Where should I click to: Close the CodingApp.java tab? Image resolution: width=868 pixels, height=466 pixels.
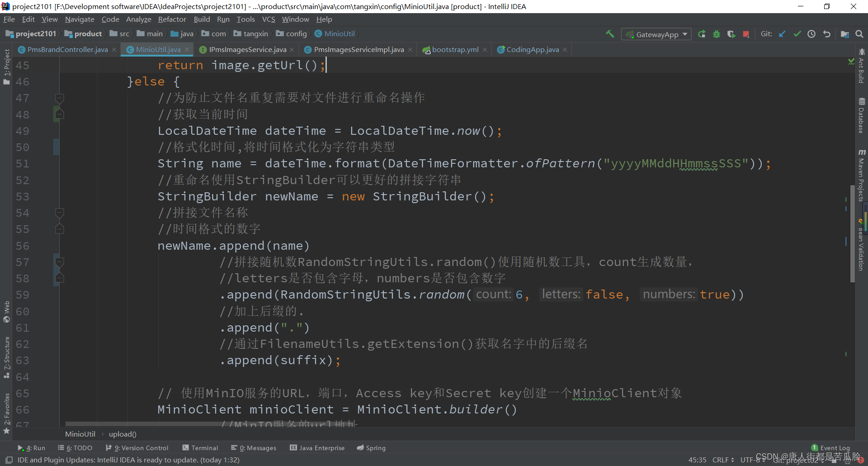pos(565,50)
